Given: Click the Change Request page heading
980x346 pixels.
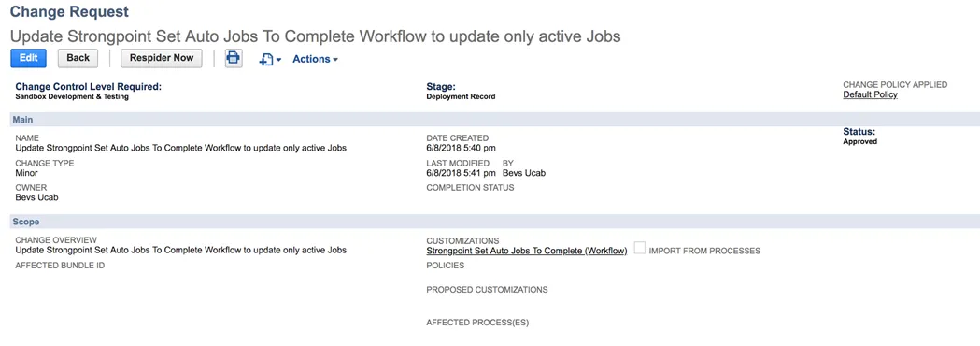Looking at the screenshot, I should tap(70, 11).
